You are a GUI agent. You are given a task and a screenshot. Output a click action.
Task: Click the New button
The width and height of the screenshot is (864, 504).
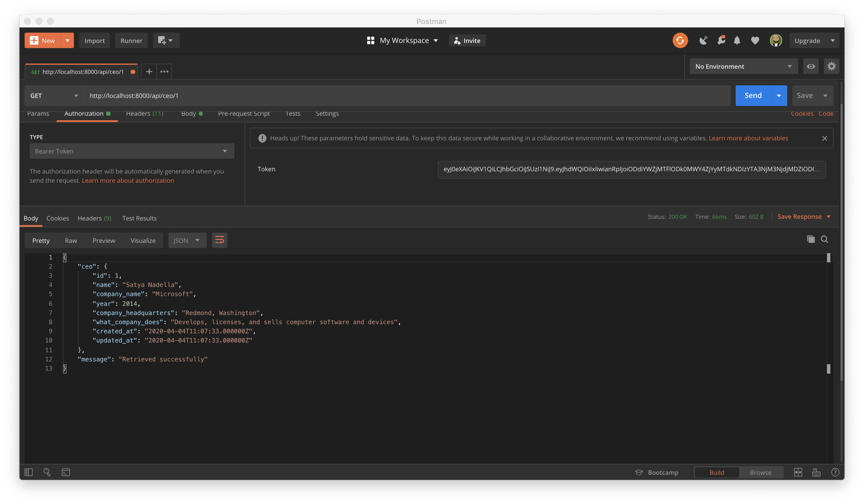[43, 40]
